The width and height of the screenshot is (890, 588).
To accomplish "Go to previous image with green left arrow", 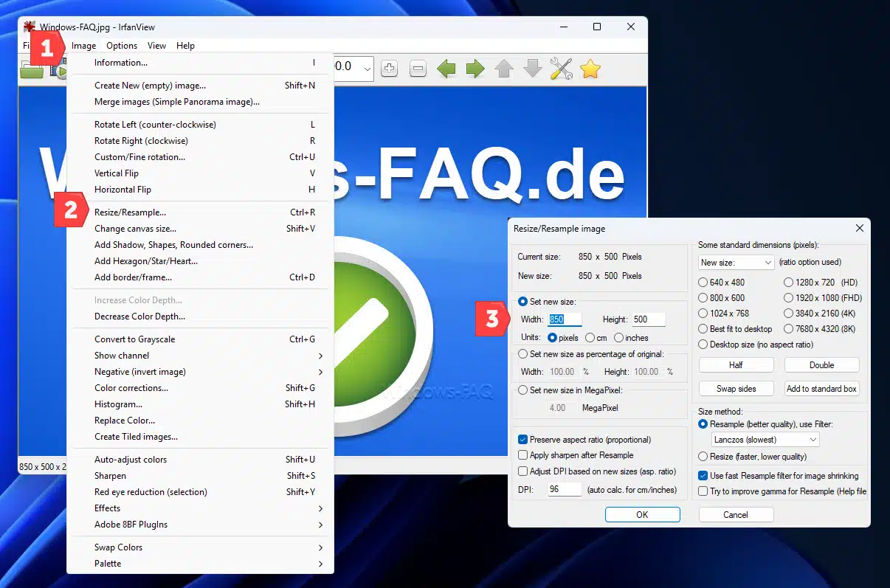I will [446, 69].
